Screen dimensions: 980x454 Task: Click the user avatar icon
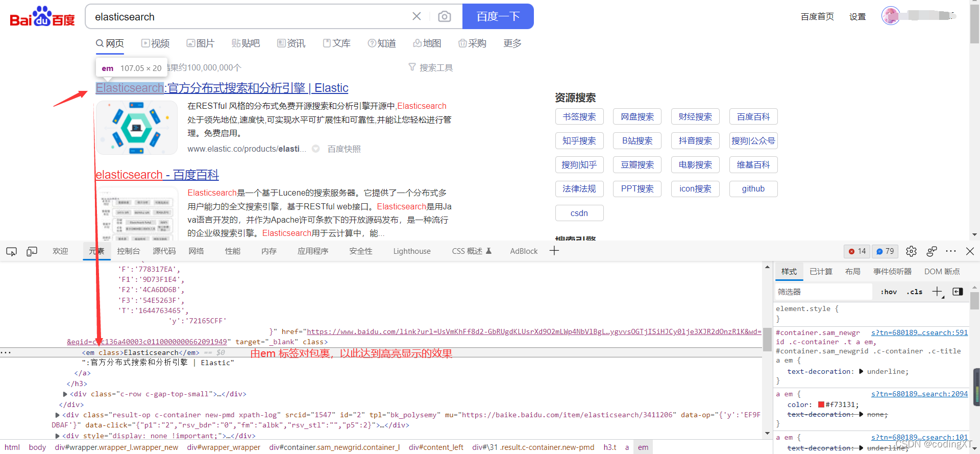[891, 16]
